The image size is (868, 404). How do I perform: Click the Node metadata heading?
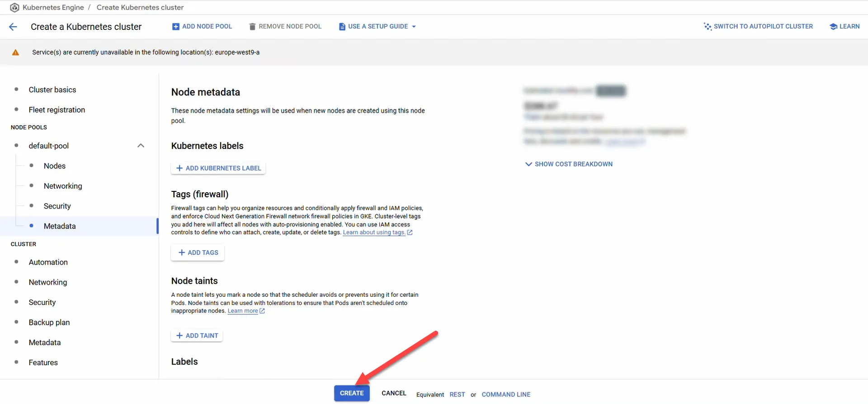pyautogui.click(x=206, y=92)
